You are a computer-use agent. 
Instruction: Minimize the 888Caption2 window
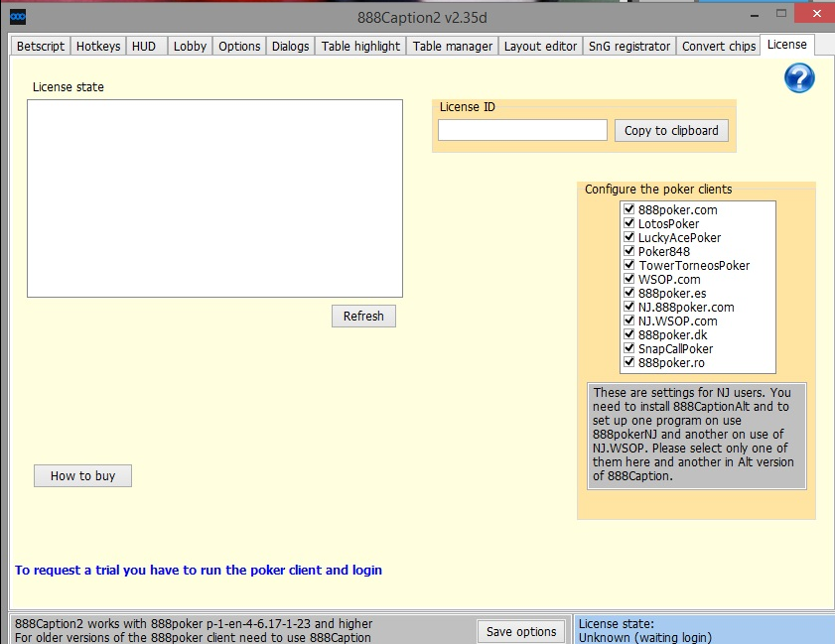click(x=755, y=16)
